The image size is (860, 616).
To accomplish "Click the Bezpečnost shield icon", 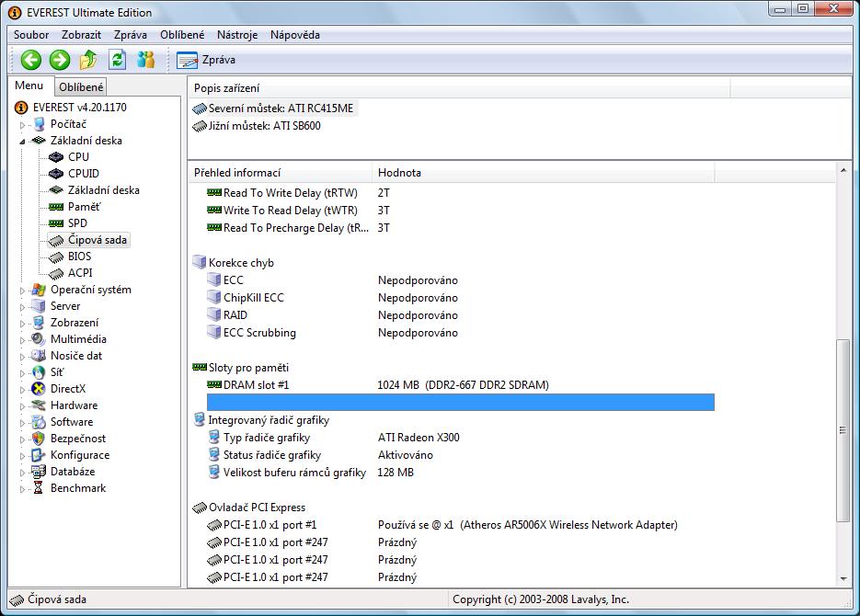I will click(39, 439).
